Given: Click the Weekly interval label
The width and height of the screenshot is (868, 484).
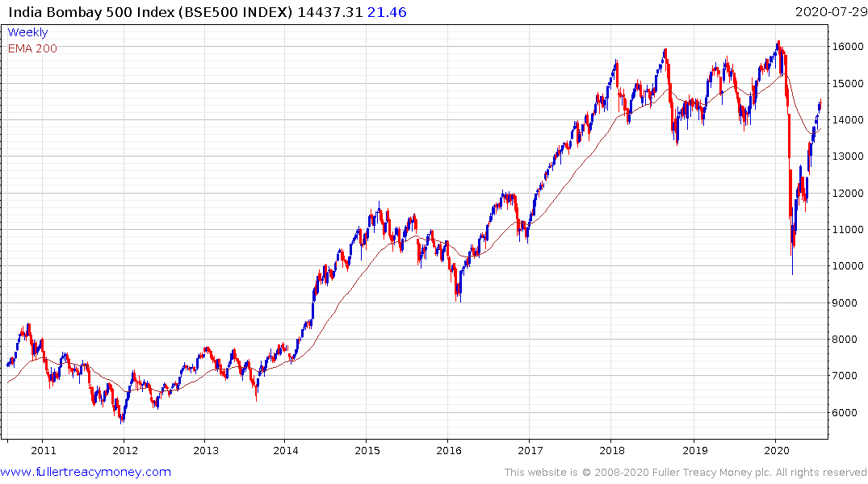Looking at the screenshot, I should [x=27, y=32].
